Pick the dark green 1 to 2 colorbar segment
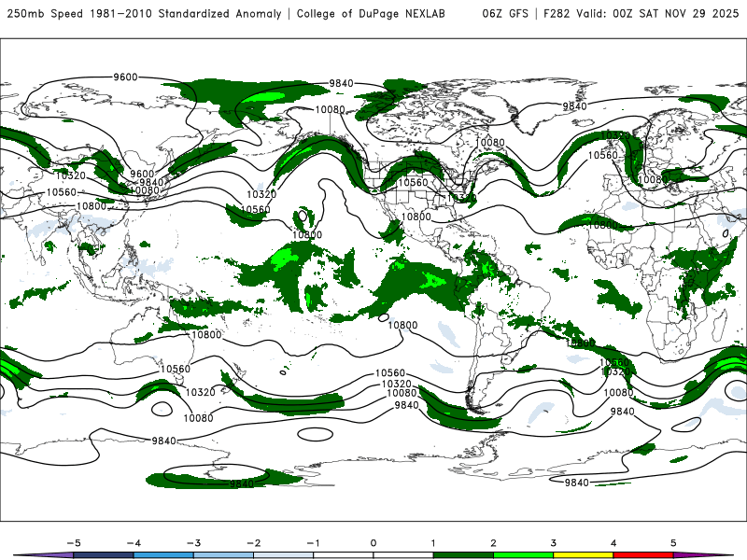 pyautogui.click(x=463, y=555)
